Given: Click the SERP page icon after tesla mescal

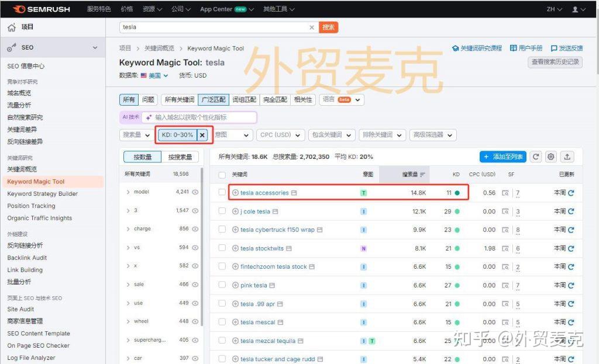Looking at the screenshot, I should 280,323.
